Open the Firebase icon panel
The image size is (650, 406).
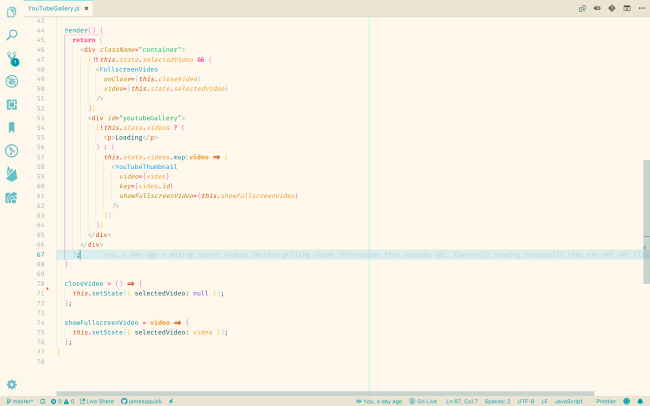pos(12,174)
